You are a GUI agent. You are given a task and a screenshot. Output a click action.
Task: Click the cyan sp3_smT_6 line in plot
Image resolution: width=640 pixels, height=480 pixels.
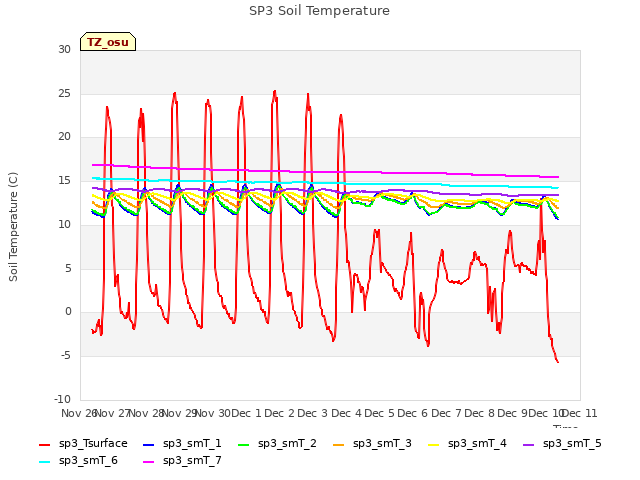(x=327, y=183)
